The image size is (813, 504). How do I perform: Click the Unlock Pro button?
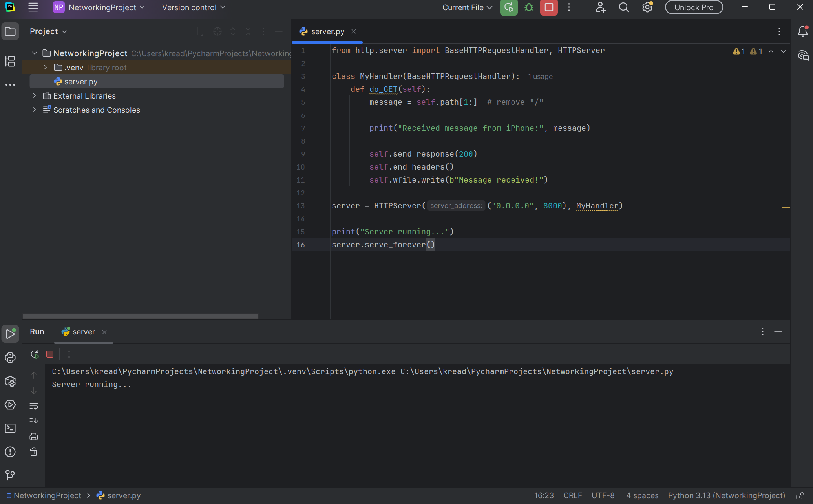pos(693,7)
